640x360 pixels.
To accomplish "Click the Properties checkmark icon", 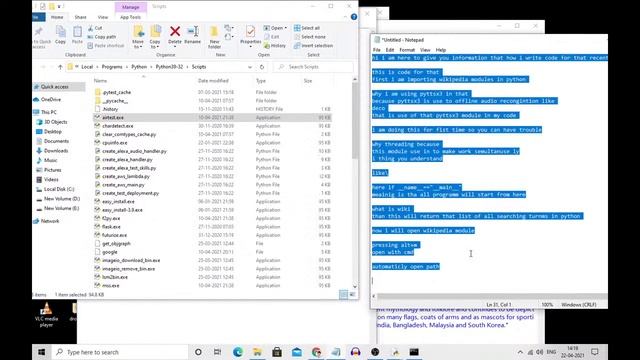I will pyautogui.click(x=250, y=31).
